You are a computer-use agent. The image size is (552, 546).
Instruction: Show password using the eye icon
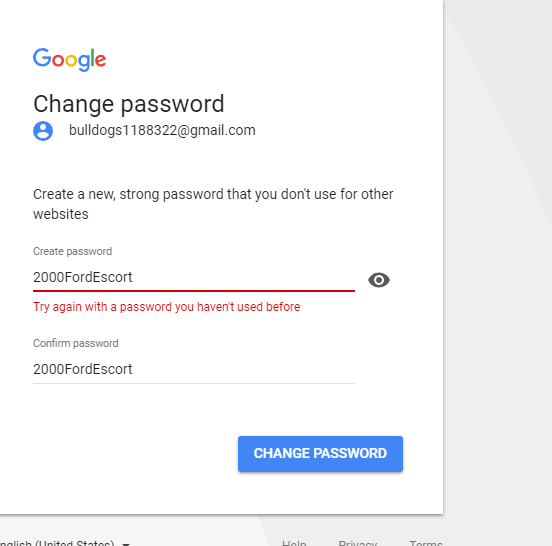[x=379, y=280]
